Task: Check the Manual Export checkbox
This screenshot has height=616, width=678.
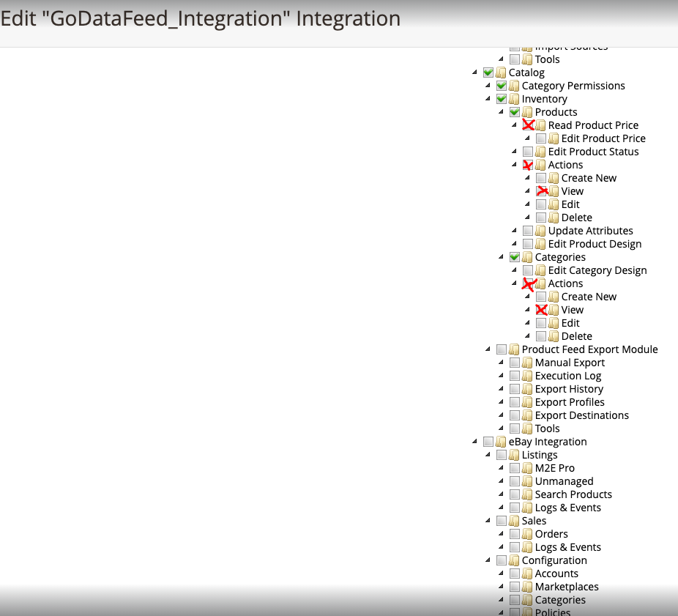Action: (x=515, y=363)
